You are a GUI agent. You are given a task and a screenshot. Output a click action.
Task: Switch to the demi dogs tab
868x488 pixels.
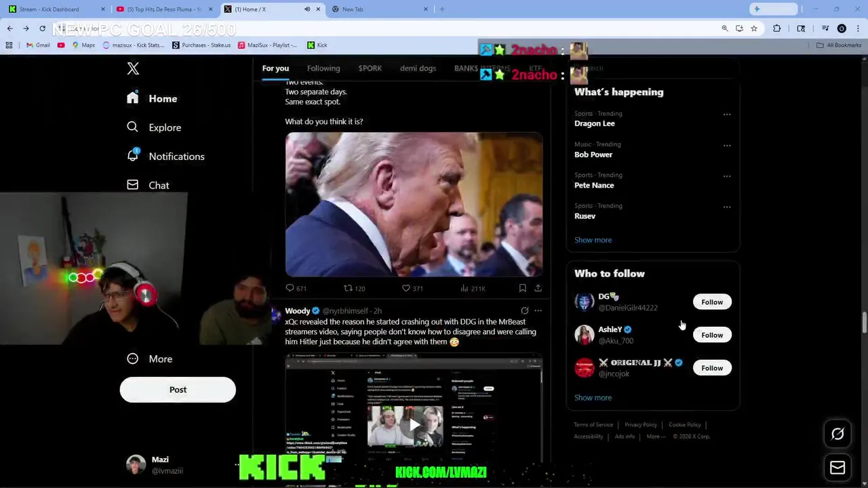(418, 68)
